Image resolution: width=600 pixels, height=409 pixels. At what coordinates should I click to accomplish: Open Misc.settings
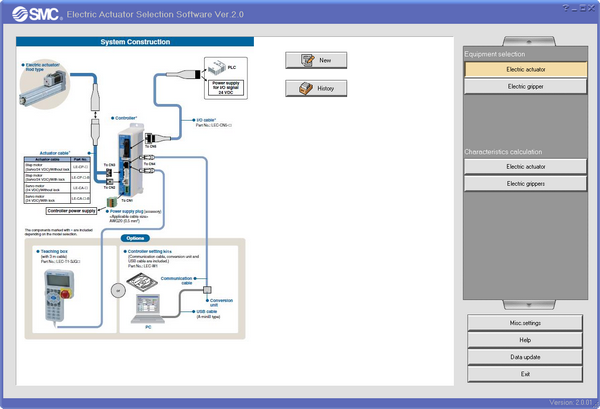pyautogui.click(x=525, y=323)
